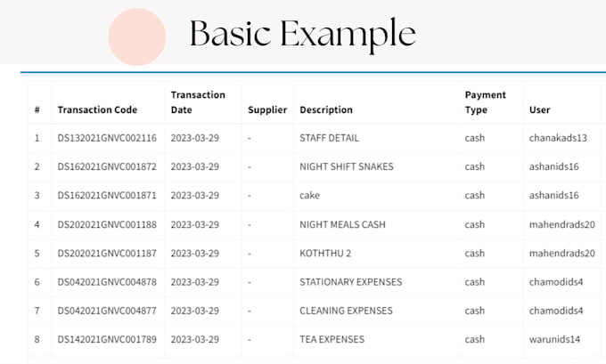Open transaction DS162021GNVC001871
The width and height of the screenshot is (606, 364).
pyautogui.click(x=107, y=195)
